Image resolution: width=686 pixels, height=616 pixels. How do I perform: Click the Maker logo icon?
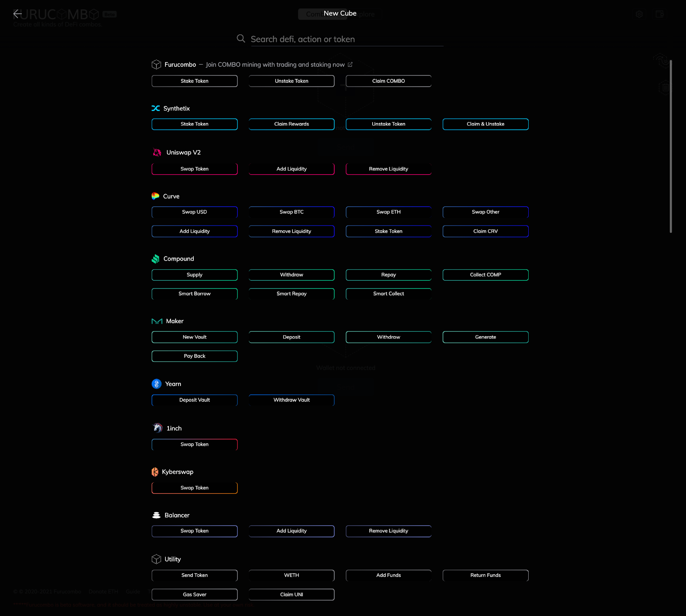(x=157, y=321)
